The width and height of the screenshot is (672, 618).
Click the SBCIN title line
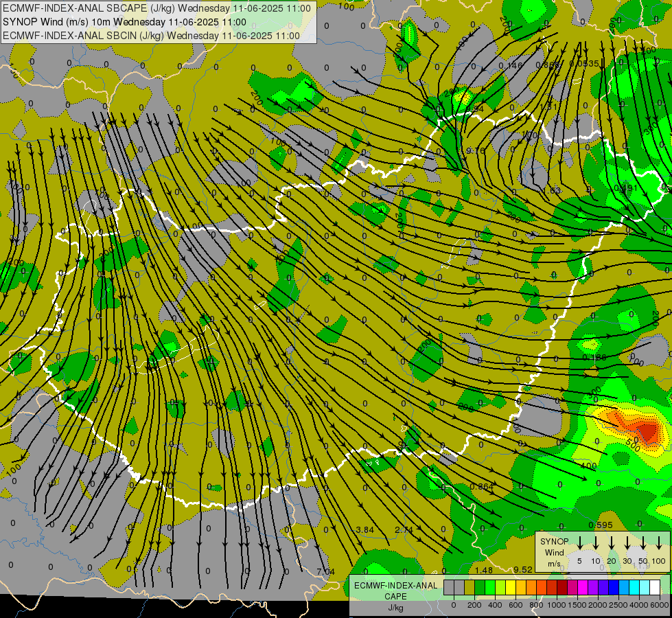tap(151, 36)
